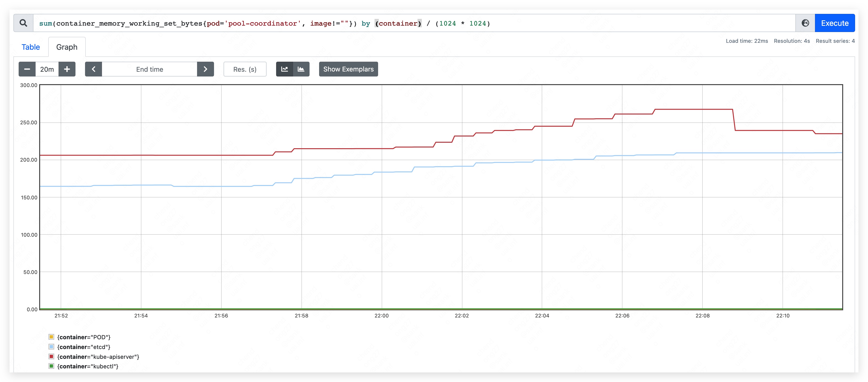Focus the End time input
The image size is (868, 382).
150,69
